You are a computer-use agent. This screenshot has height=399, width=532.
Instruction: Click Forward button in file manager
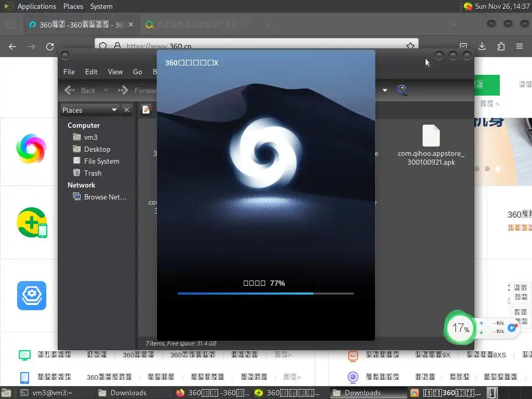tap(137, 90)
